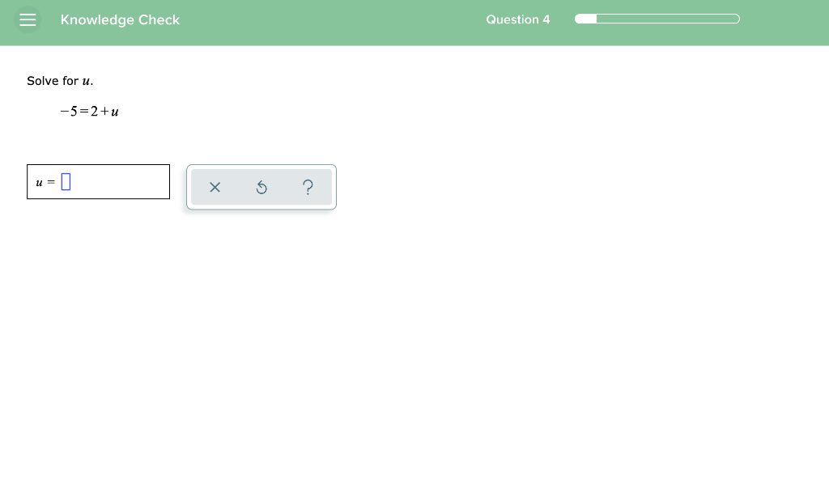Viewport: 829px width, 504px height.
Task: Select the X icon in the answer toolbar
Action: click(x=215, y=187)
